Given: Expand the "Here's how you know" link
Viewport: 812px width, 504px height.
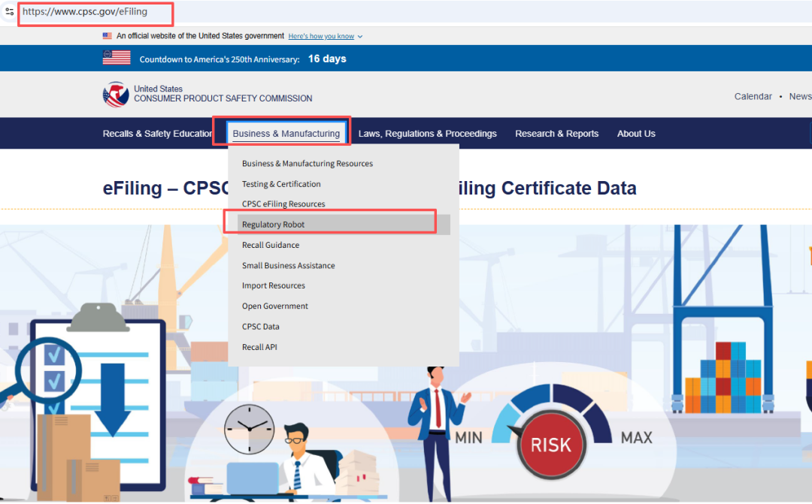Looking at the screenshot, I should (326, 36).
